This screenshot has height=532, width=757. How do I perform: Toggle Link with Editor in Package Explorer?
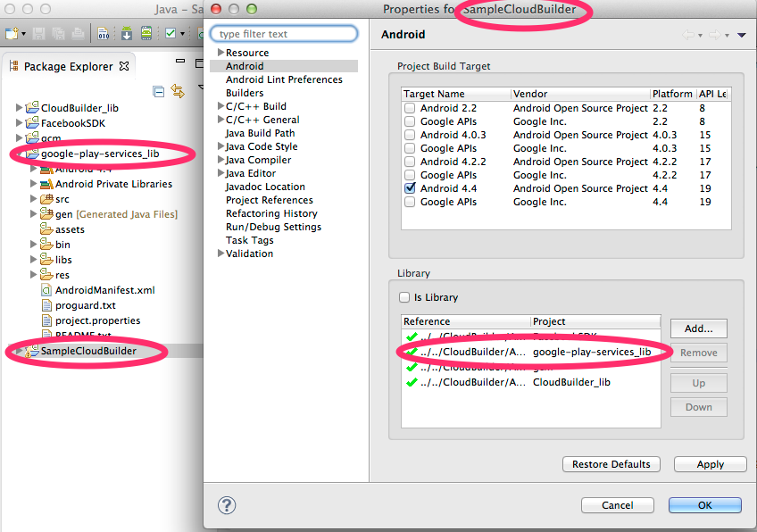(x=178, y=91)
